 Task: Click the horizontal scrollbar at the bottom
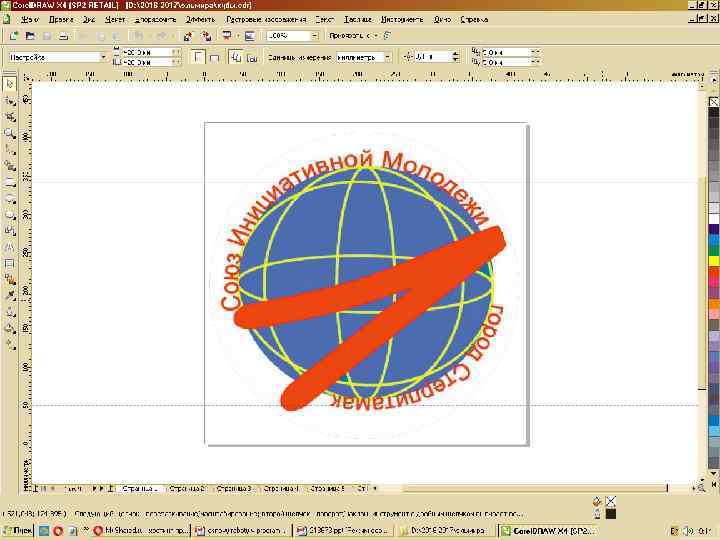pos(535,489)
